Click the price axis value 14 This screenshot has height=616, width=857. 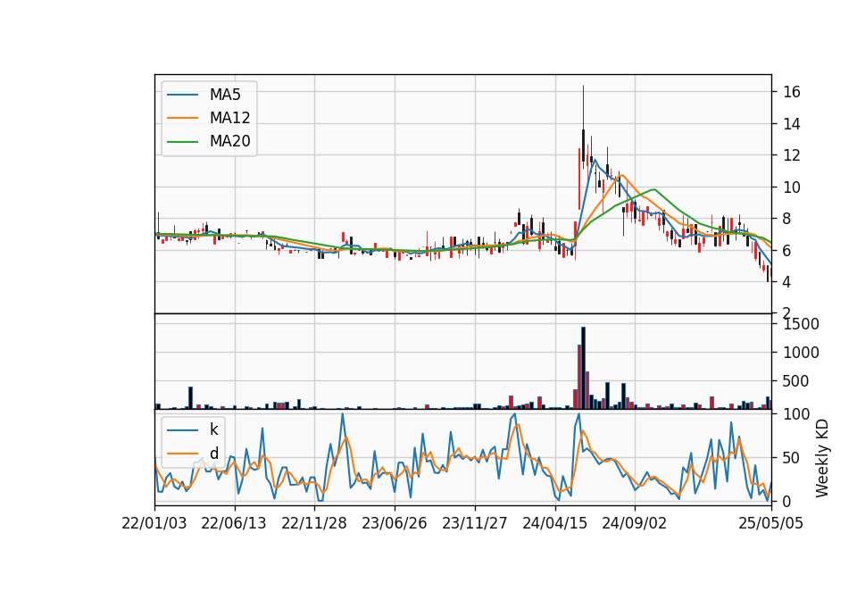[792, 124]
